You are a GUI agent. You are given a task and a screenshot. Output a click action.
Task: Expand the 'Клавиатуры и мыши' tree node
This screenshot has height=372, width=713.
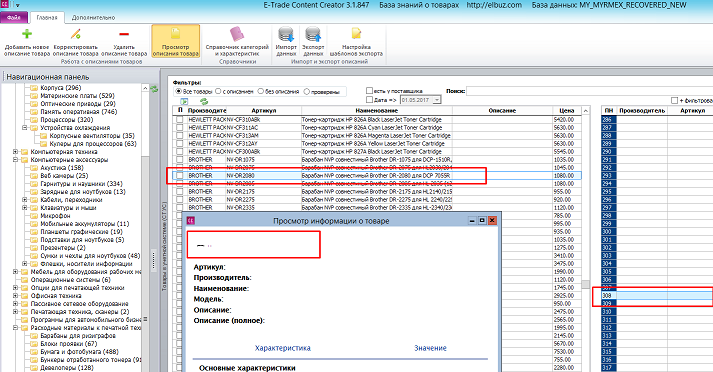click(25, 208)
